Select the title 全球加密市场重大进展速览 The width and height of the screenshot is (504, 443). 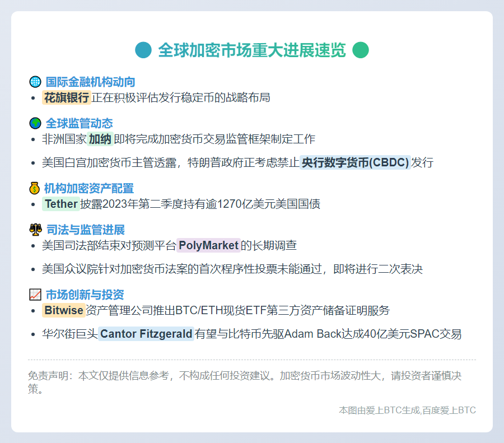click(x=251, y=50)
